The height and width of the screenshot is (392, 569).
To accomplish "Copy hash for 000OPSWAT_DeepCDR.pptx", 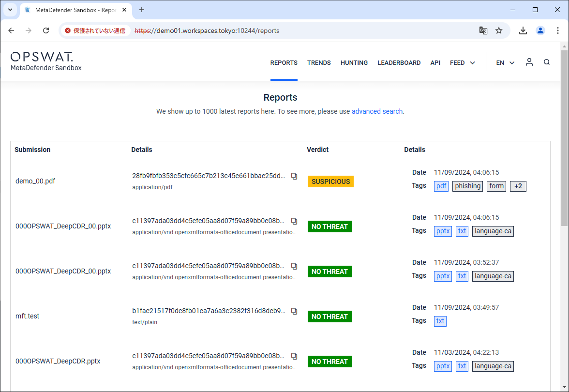I will click(294, 356).
